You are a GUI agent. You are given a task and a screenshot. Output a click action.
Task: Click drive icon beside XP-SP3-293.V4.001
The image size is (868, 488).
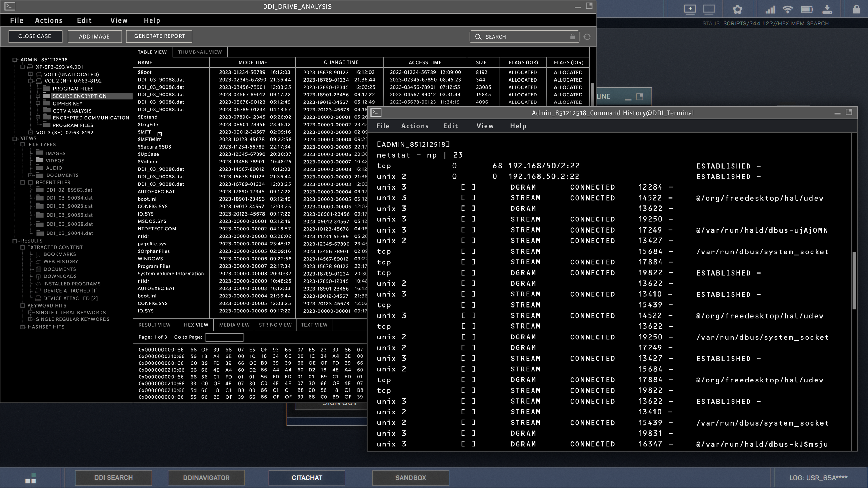point(30,67)
